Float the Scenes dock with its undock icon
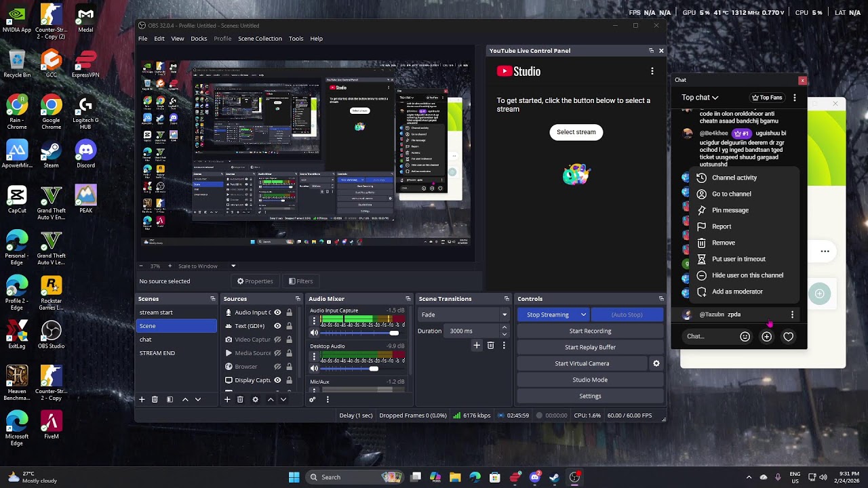Image resolution: width=868 pixels, height=488 pixels. (x=213, y=299)
